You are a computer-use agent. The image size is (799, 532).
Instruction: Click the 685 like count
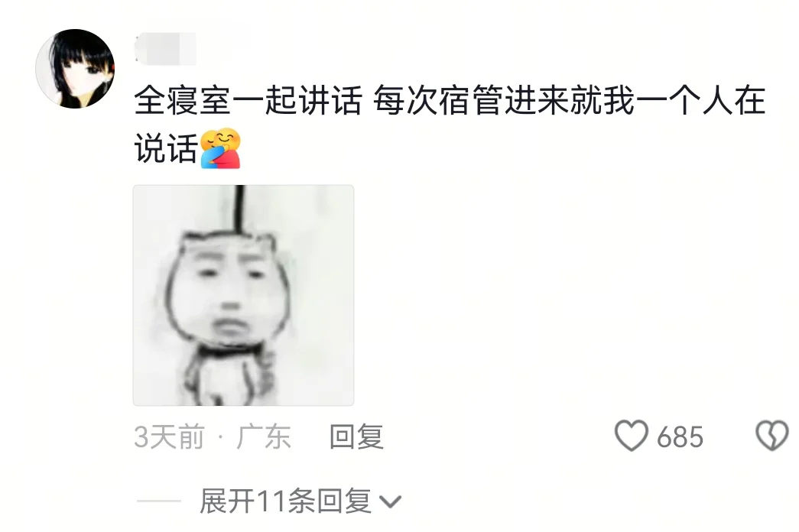[680, 437]
